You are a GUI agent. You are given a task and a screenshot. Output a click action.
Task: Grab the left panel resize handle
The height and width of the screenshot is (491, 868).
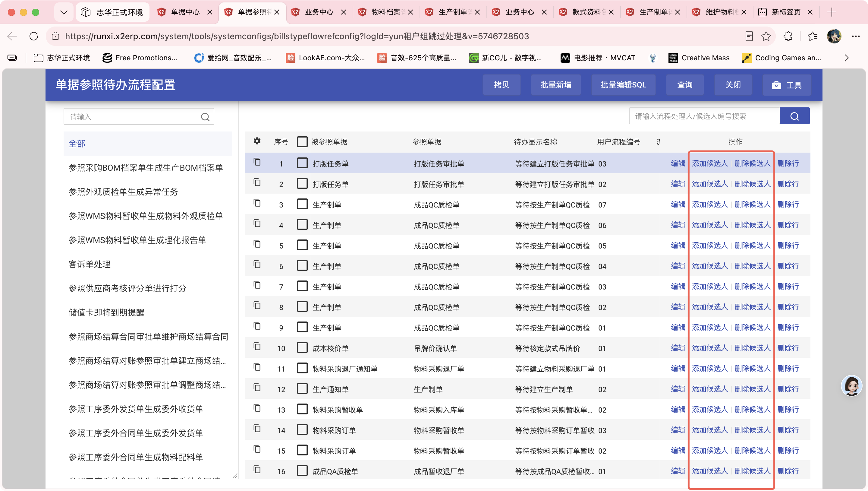pyautogui.click(x=235, y=476)
